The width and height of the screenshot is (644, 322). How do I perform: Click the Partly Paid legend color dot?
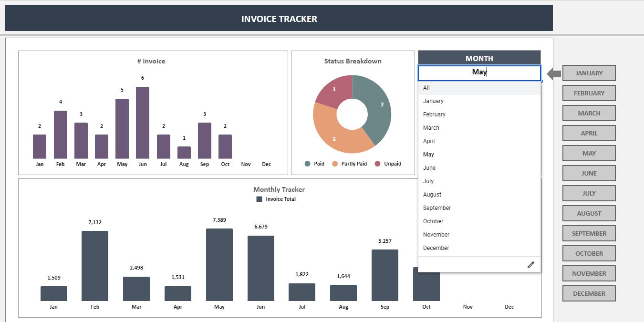coord(335,164)
